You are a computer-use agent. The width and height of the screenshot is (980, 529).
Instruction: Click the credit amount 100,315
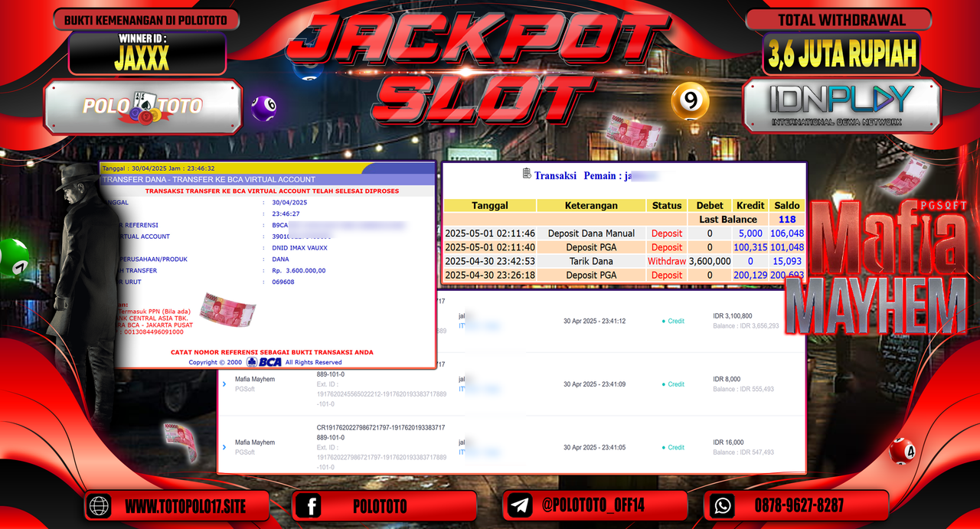coord(750,247)
